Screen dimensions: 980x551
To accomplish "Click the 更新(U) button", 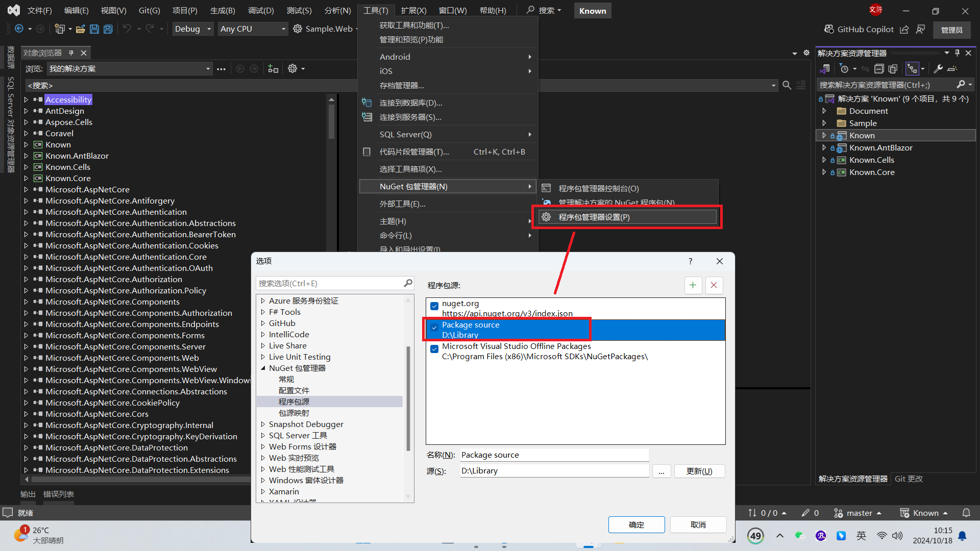I will click(x=699, y=471).
